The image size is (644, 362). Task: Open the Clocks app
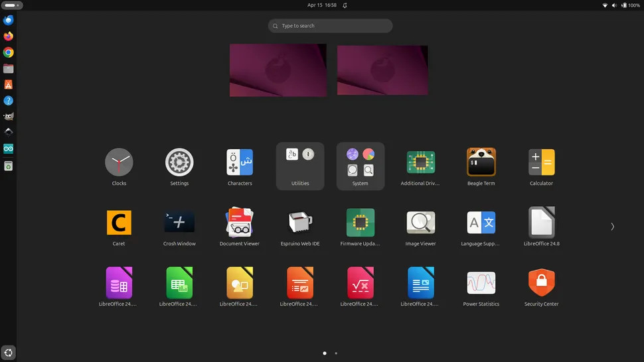tap(119, 162)
